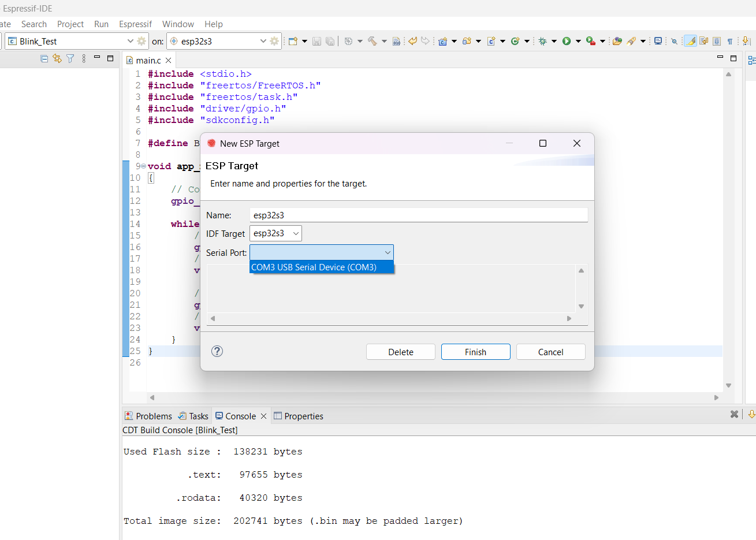Click launch configuration gear next to Blink_Test
This screenshot has height=540, width=756.
point(141,41)
